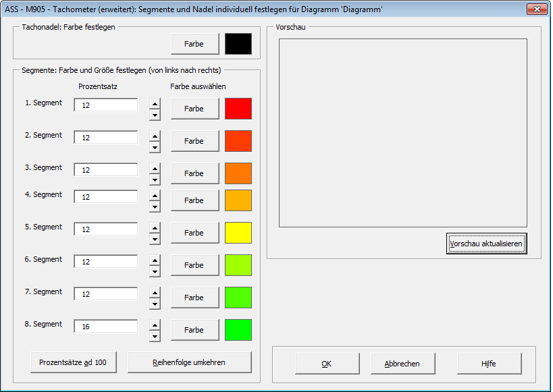Refresh preview with Vorschau aktualisieren
Image resolution: width=553 pixels, height=392 pixels.
click(x=486, y=244)
